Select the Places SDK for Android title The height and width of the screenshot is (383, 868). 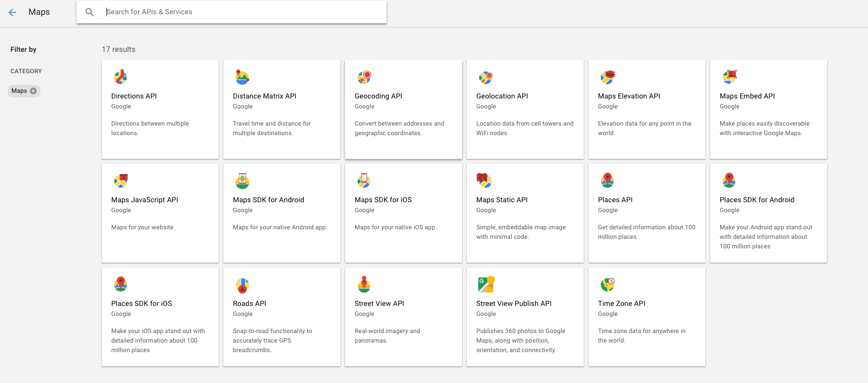pyautogui.click(x=757, y=200)
